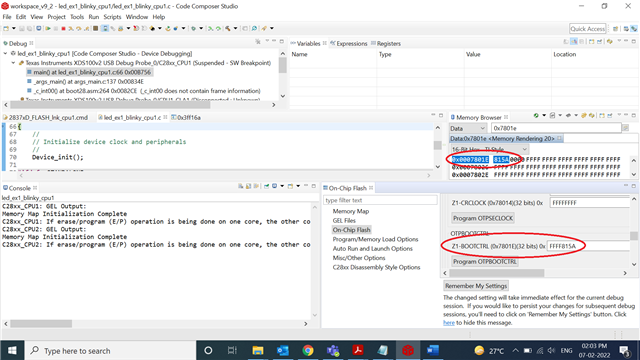
Task: Open the Debug view menu triangle
Action: click(267, 41)
